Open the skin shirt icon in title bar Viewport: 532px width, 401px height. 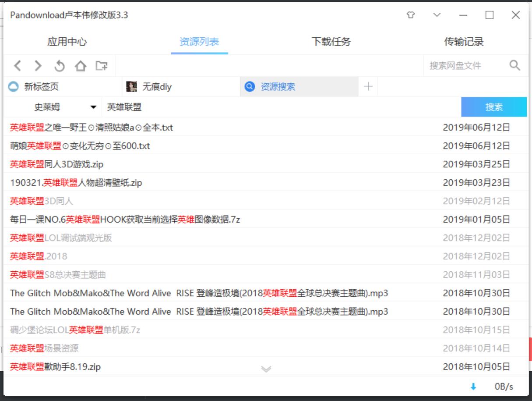410,15
